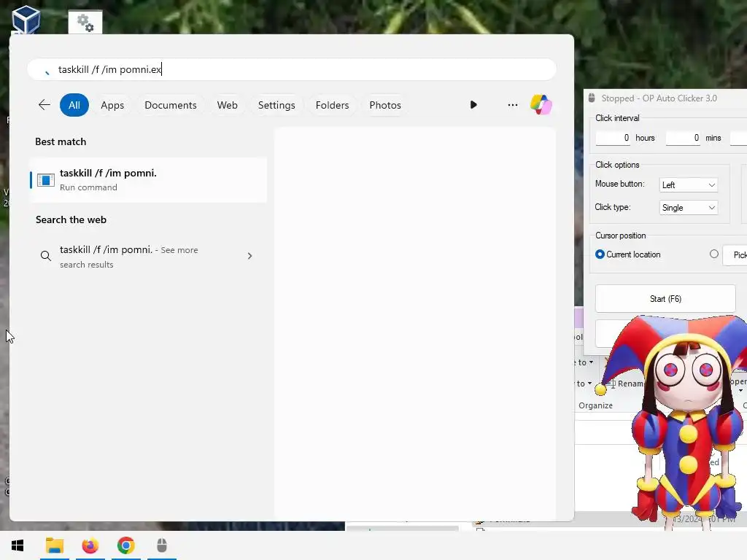Click the search box containing taskkill command
This screenshot has height=560, width=747.
(x=292, y=69)
